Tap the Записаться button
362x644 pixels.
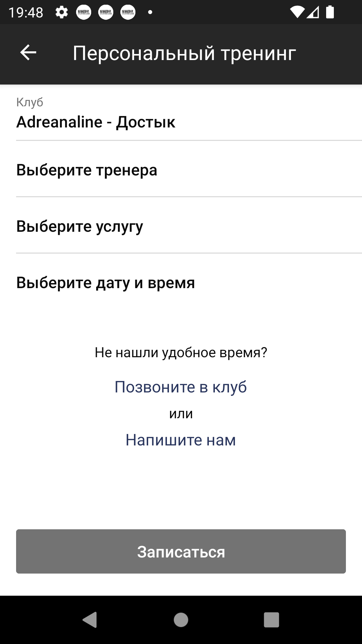181,551
